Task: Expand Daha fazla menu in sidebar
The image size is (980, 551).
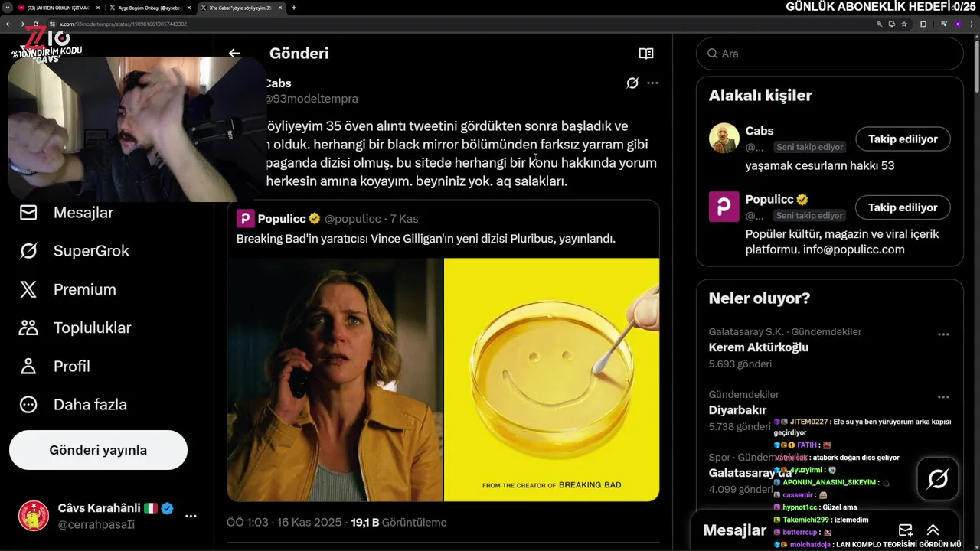Action: (73, 404)
